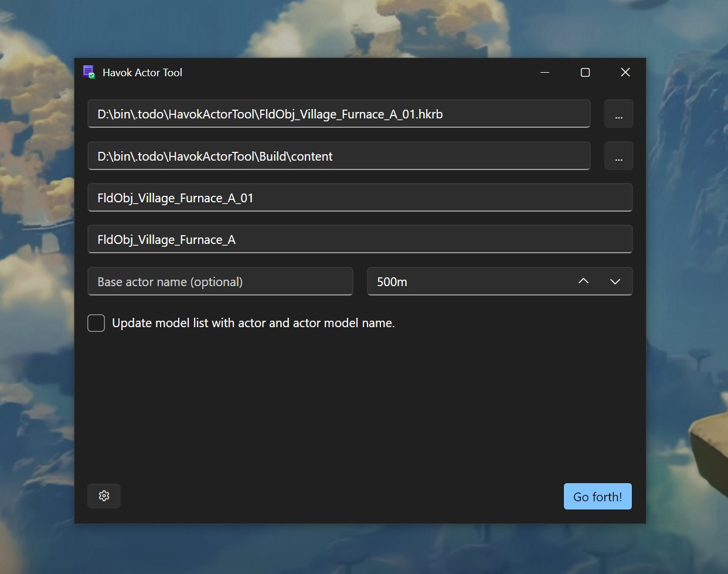Click the FldObj_Village_Furnace_A model name field
Screen dimensions: 728x574
click(360, 239)
